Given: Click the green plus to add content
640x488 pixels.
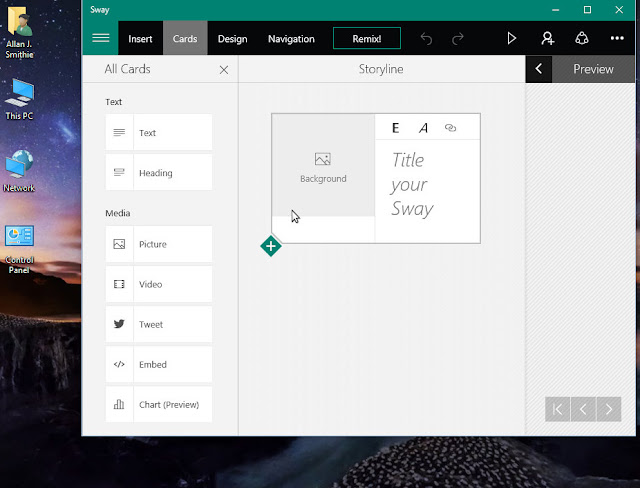Looking at the screenshot, I should pos(271,246).
